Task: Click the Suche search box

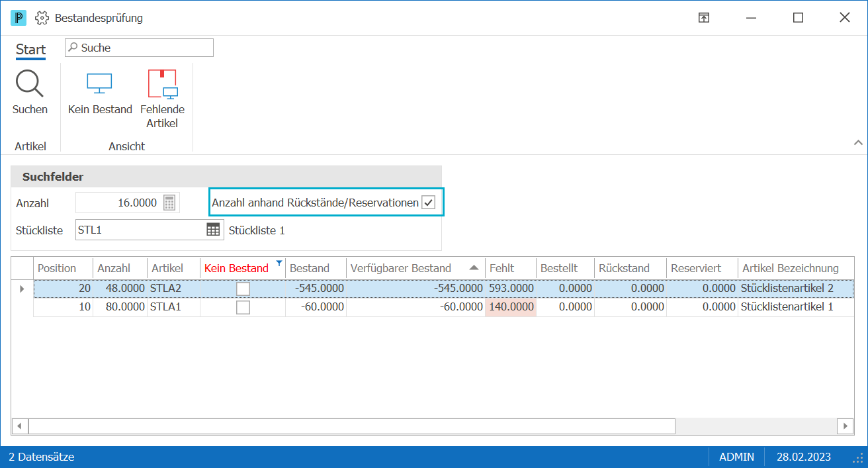Action: [139, 48]
